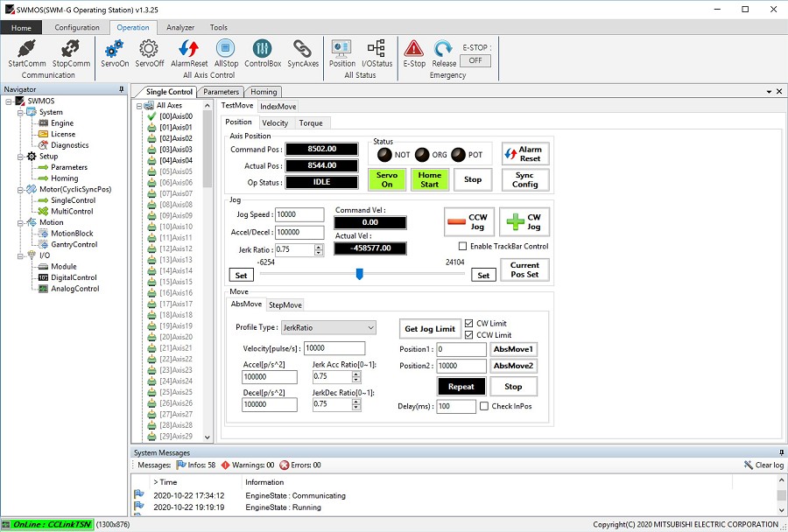The height and width of the screenshot is (532, 788).
Task: Click the SyncAxes chain icon
Action: 302,49
